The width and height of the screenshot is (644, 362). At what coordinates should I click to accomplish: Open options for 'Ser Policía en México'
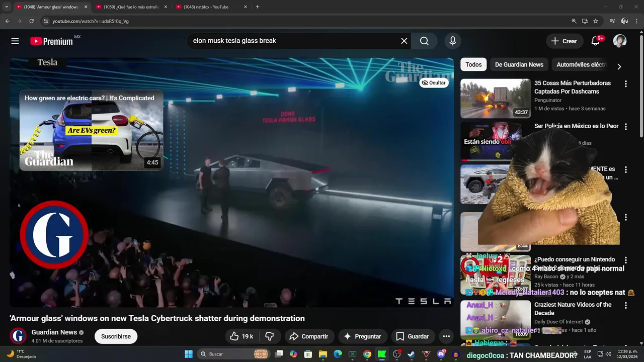[626, 127]
